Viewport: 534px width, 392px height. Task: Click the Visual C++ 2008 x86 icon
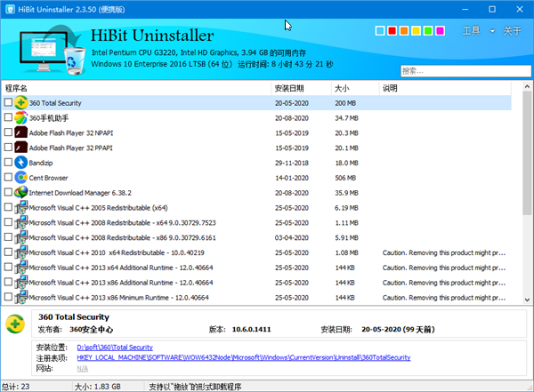coord(20,237)
